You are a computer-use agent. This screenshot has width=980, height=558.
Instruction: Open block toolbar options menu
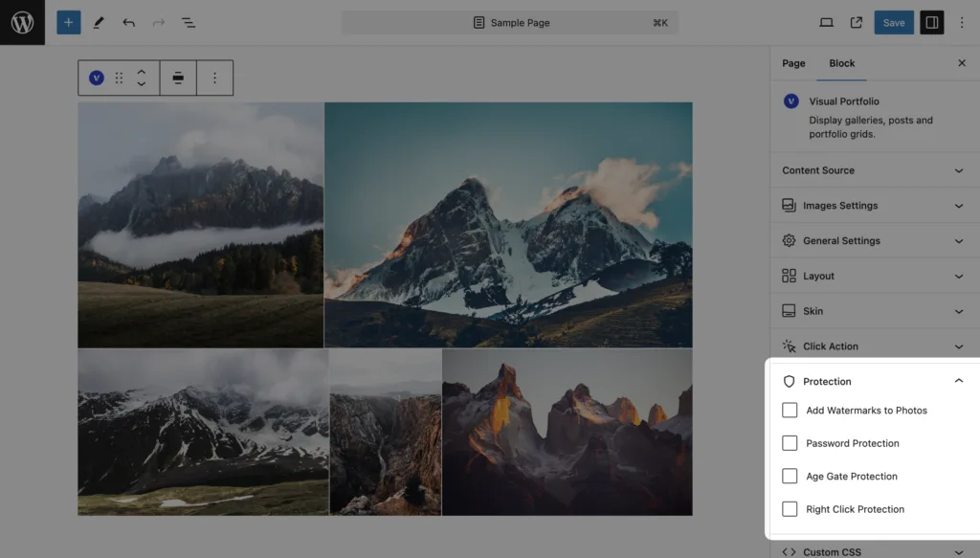coord(215,78)
